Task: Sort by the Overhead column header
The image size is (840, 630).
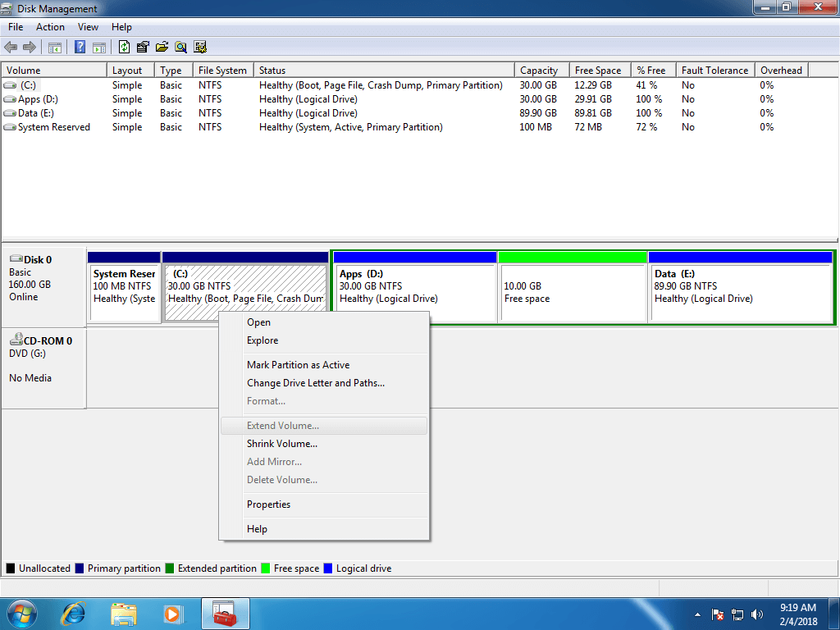Action: (x=782, y=71)
